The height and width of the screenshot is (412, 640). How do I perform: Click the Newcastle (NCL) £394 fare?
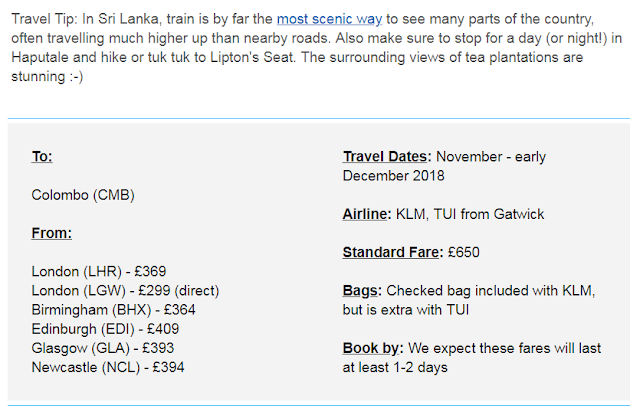108,367
